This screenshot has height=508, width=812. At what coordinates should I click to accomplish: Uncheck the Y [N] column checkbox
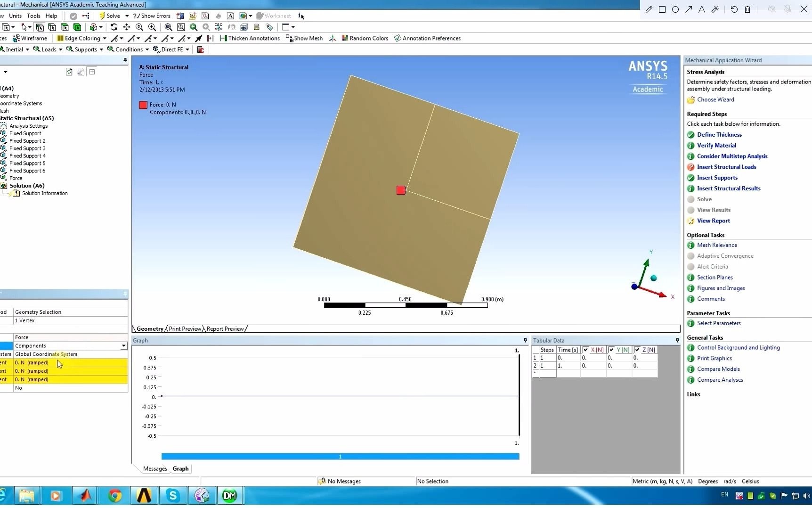pyautogui.click(x=612, y=350)
